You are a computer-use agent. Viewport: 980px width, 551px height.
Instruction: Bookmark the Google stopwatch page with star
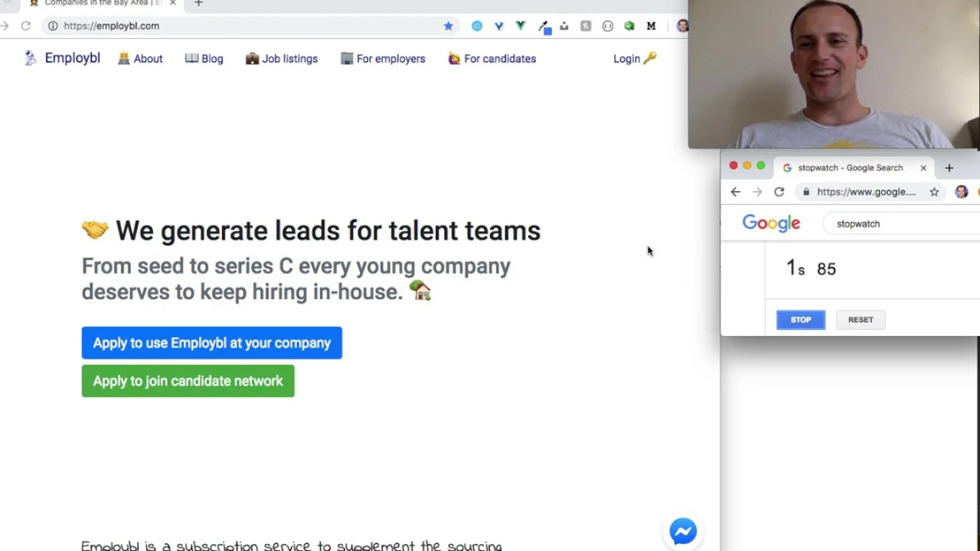pos(934,192)
